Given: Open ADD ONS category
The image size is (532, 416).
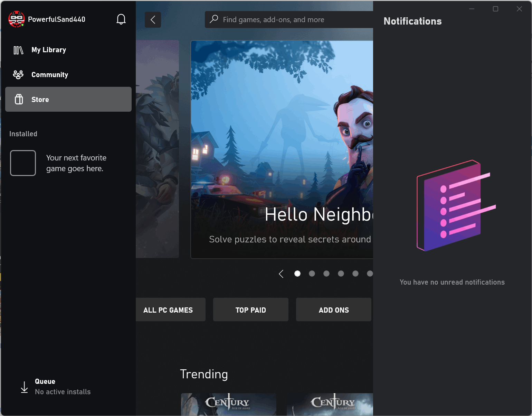Looking at the screenshot, I should 334,309.
